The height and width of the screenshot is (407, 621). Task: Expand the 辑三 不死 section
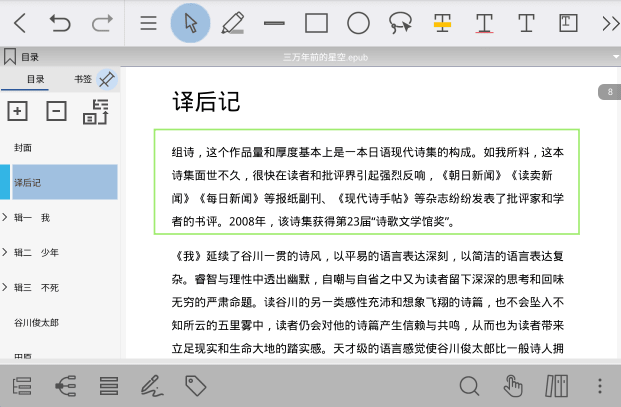[5, 287]
